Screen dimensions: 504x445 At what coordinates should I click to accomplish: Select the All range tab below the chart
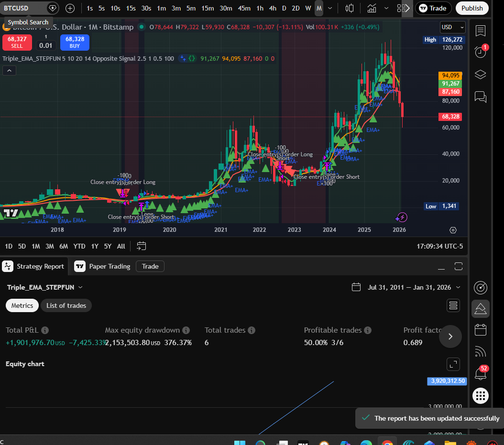click(121, 246)
